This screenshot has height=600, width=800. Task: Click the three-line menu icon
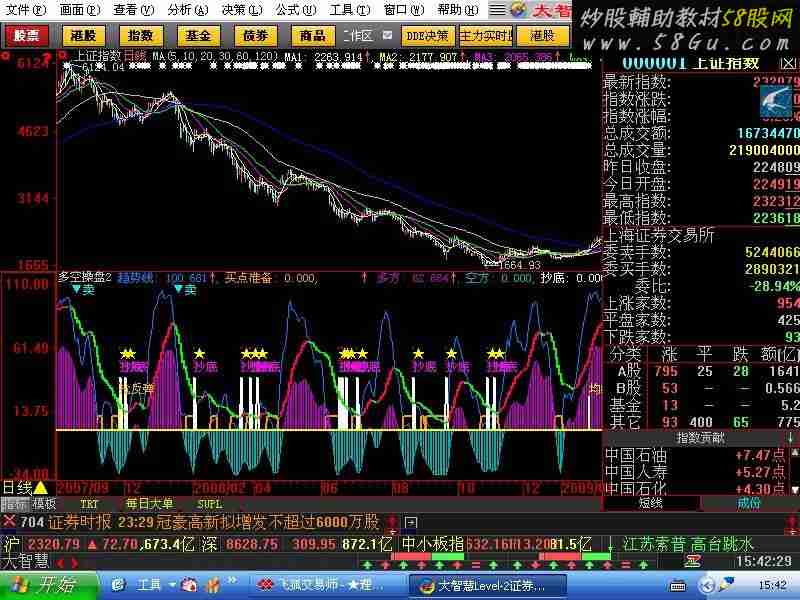tap(497, 10)
